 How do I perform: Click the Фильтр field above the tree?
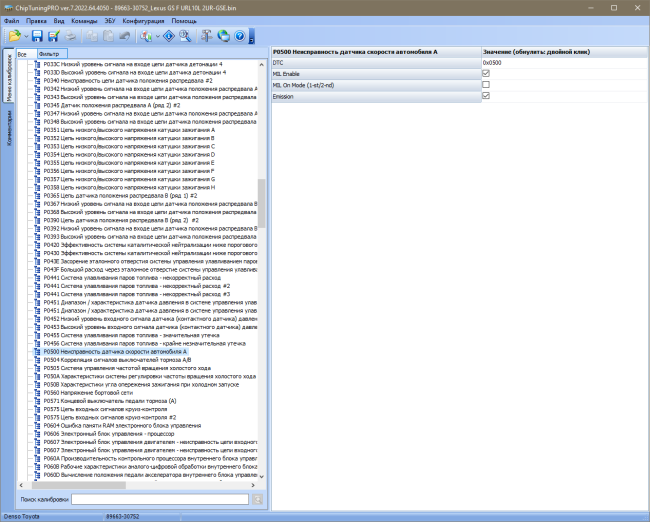click(x=52, y=54)
